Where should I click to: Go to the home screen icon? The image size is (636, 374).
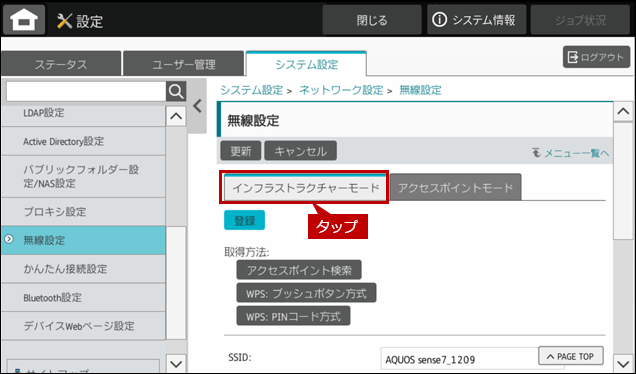click(24, 19)
